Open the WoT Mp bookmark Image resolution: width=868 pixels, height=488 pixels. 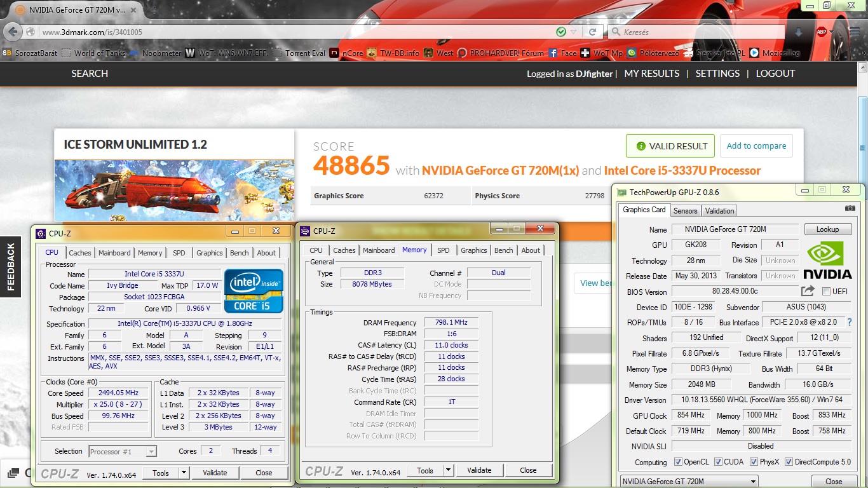tap(602, 53)
